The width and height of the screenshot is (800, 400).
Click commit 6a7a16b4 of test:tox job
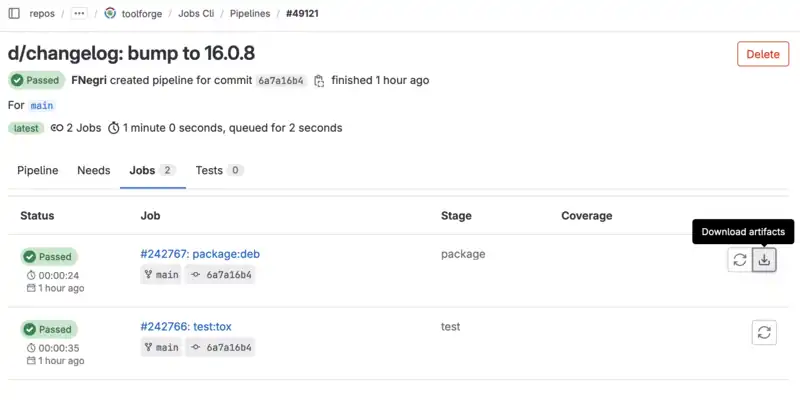[x=220, y=347]
